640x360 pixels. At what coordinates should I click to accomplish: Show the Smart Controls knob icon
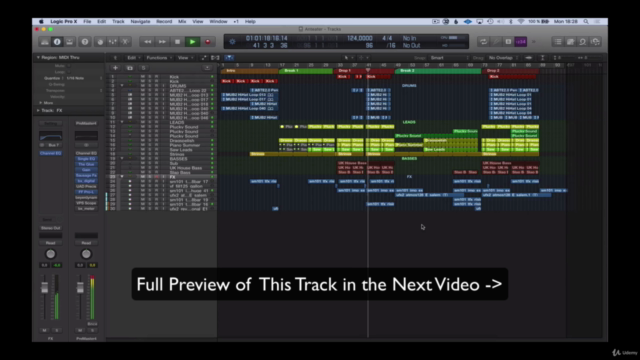point(100,42)
